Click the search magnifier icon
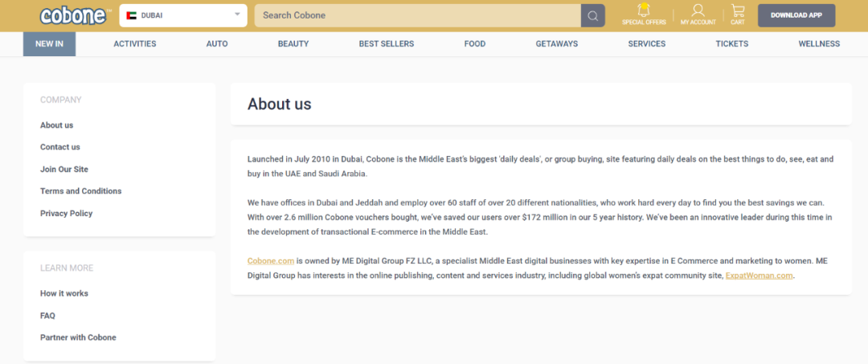The image size is (868, 364). (592, 15)
